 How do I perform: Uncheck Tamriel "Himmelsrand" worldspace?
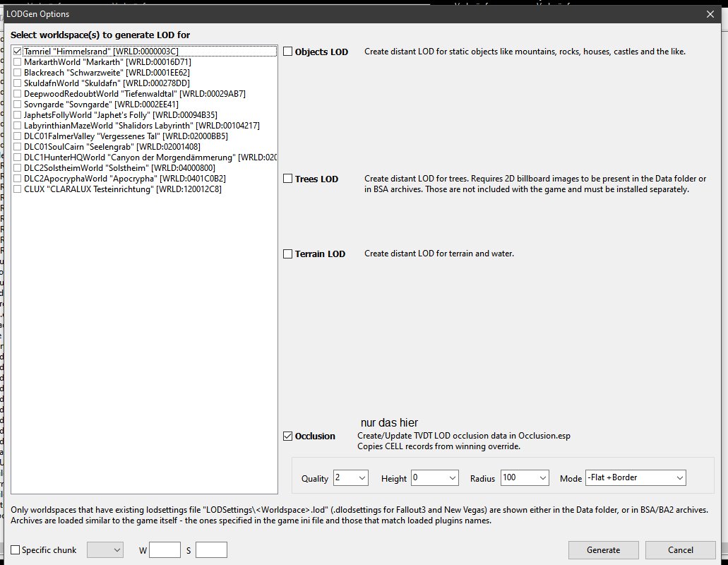18,52
